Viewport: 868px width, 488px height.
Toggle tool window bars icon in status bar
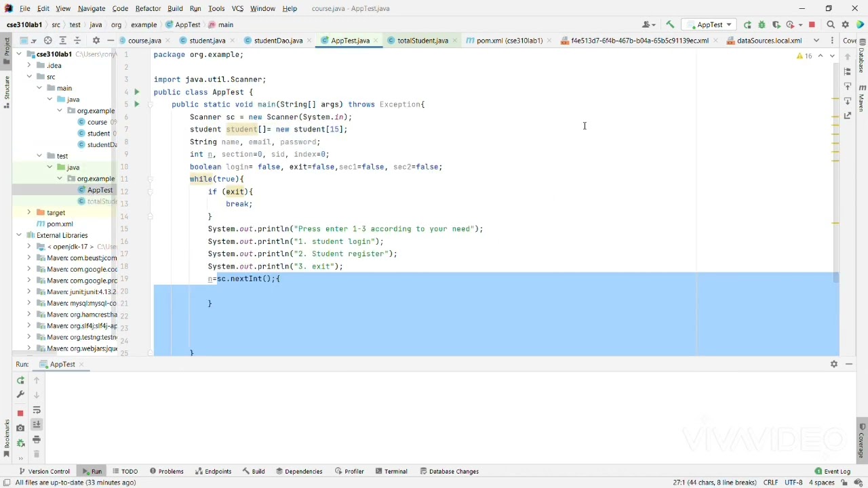(6, 483)
